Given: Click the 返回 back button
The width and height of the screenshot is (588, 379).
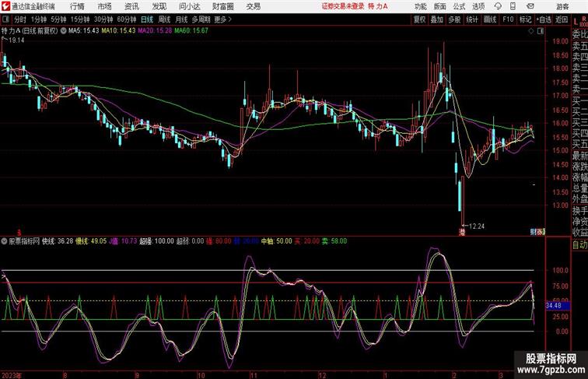Looking at the screenshot, I should tap(562, 19).
